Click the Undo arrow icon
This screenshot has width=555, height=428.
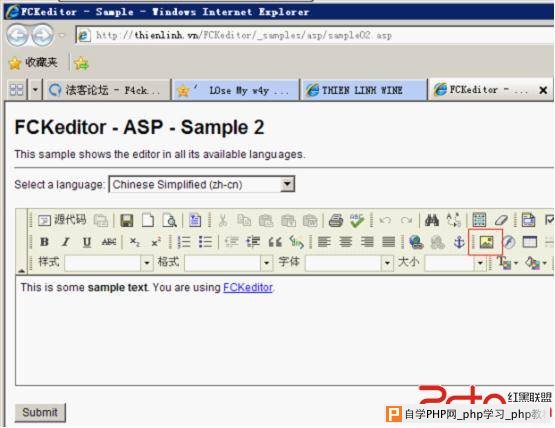click(x=385, y=221)
